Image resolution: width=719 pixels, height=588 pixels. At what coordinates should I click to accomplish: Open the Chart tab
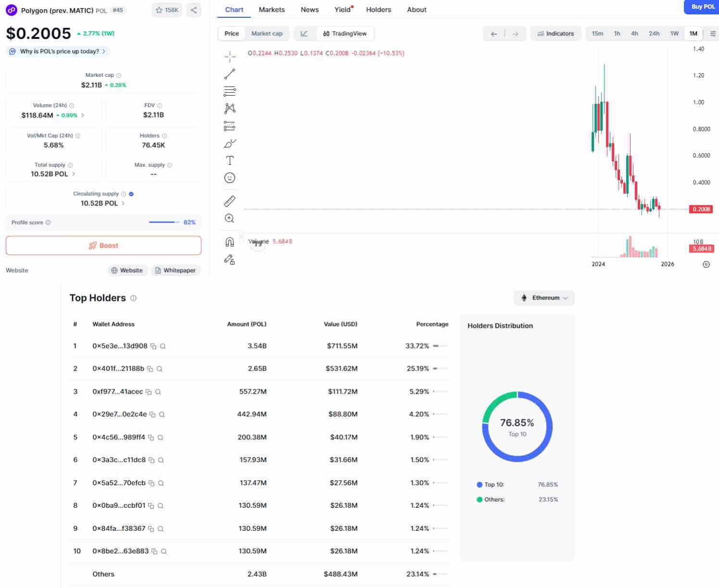tap(234, 10)
